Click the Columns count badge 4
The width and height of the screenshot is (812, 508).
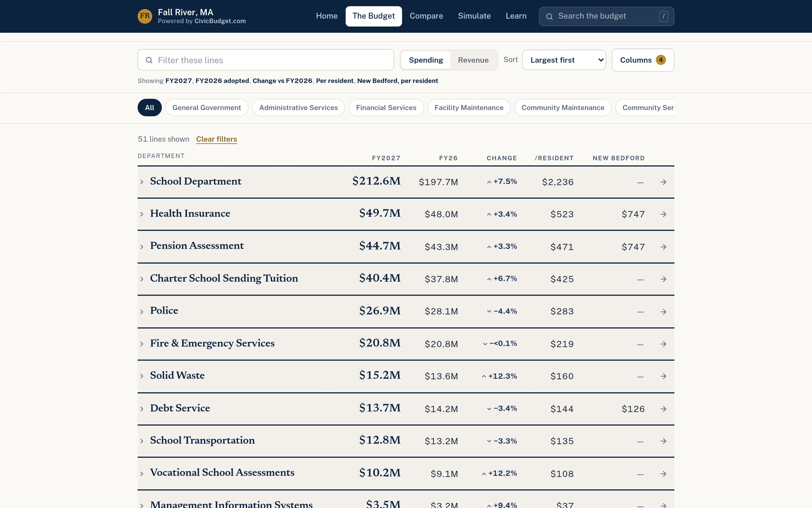pyautogui.click(x=661, y=60)
